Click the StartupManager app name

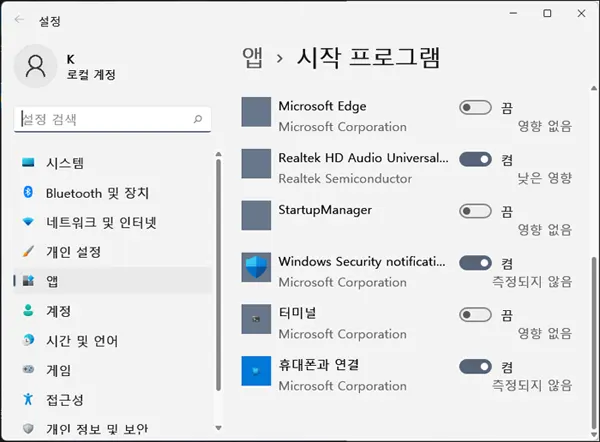[325, 210]
